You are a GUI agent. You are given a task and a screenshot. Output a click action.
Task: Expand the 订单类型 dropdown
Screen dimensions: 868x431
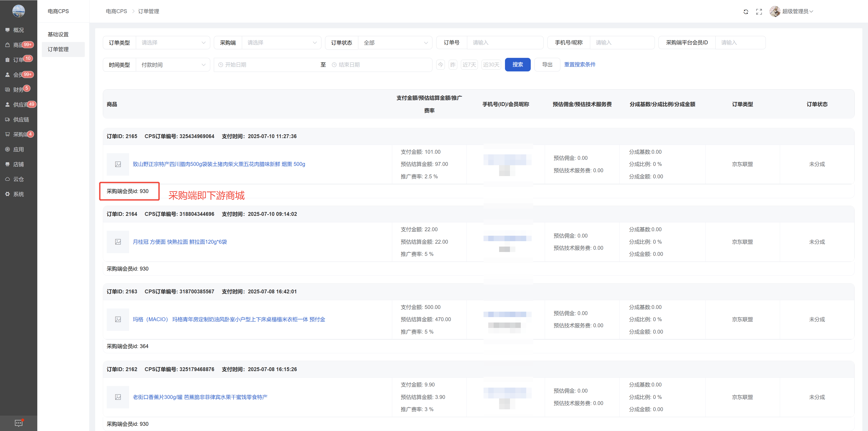(173, 43)
